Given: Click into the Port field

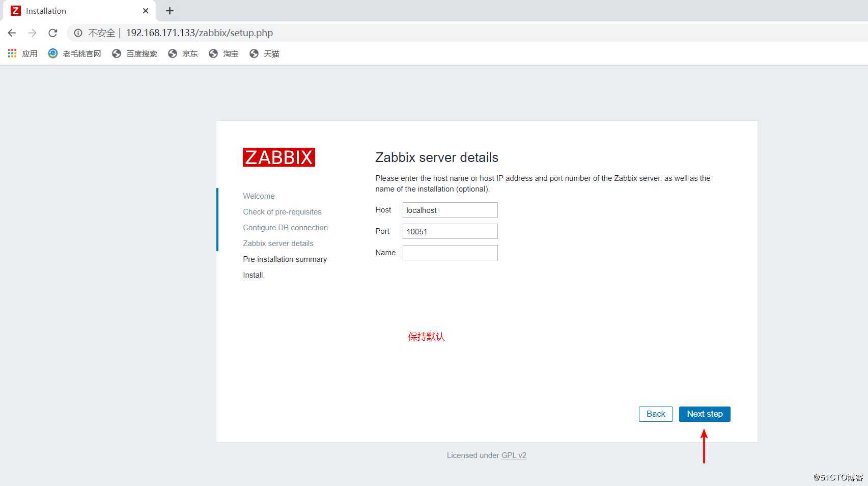Looking at the screenshot, I should [x=450, y=231].
